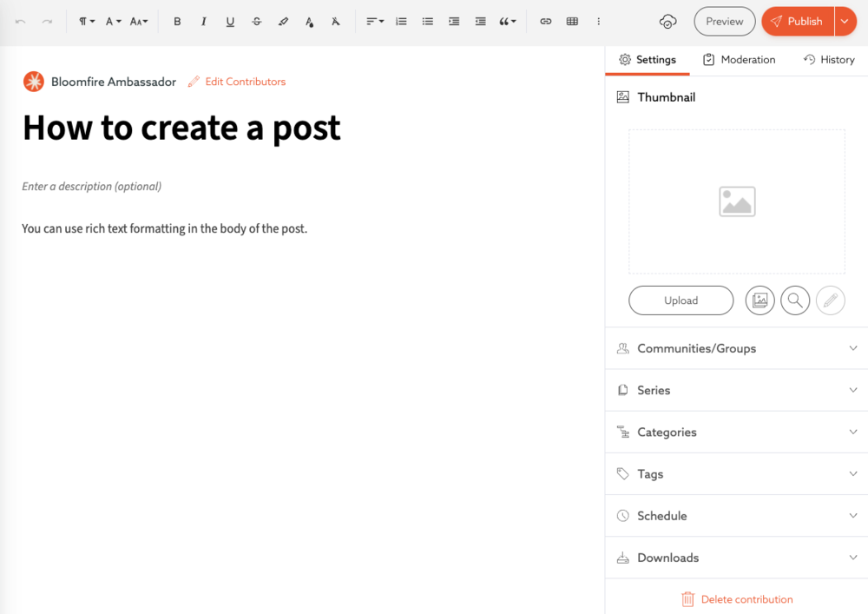Viewport: 868px width, 614px height.
Task: Toggle bold formatting
Action: tap(177, 22)
